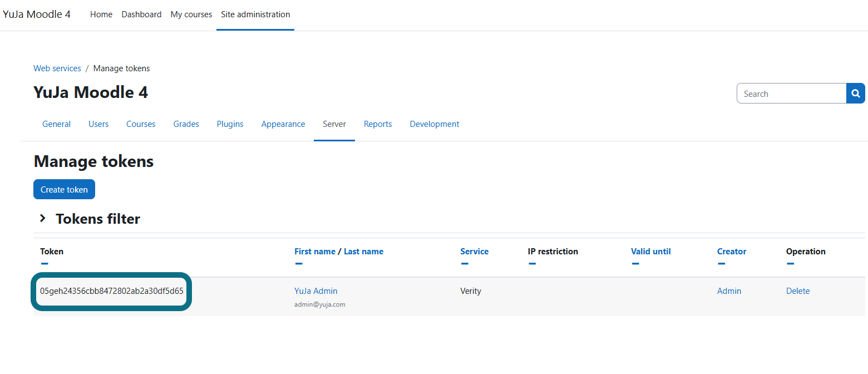Sort by Last name column link
The height and width of the screenshot is (374, 868).
pos(363,252)
